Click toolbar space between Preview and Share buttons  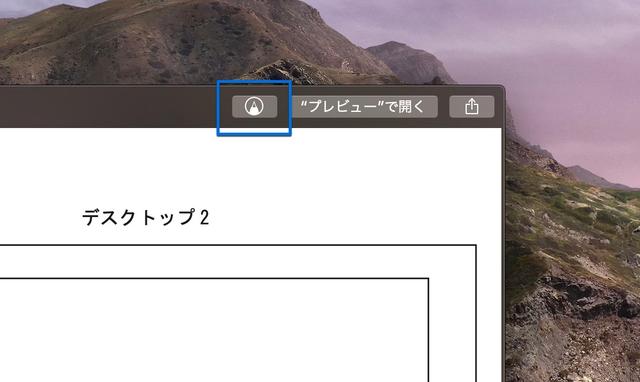click(444, 107)
